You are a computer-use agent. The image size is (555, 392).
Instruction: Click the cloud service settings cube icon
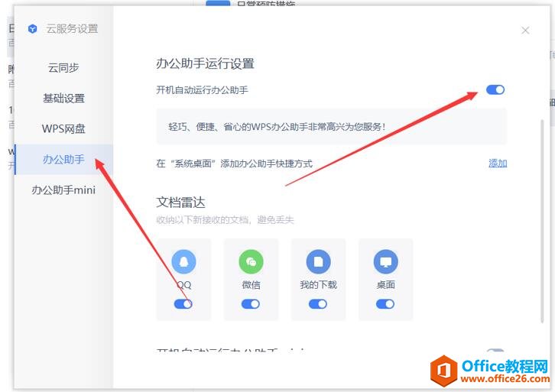point(33,29)
